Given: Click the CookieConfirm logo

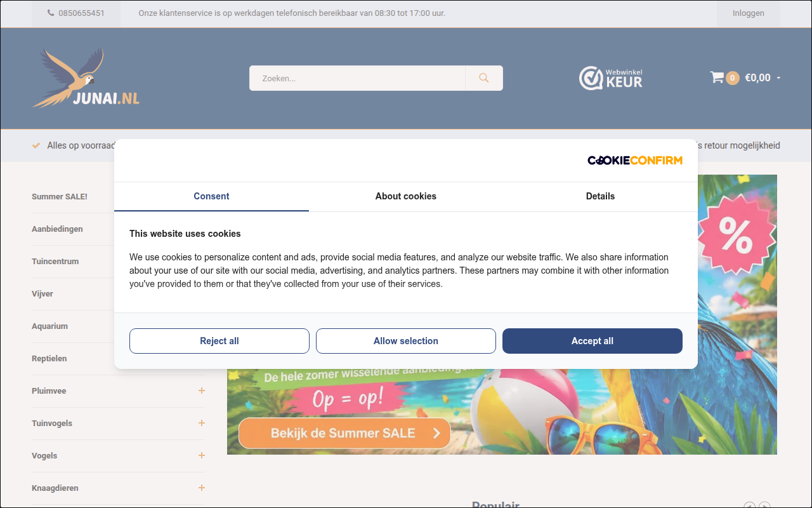Looking at the screenshot, I should pyautogui.click(x=635, y=161).
